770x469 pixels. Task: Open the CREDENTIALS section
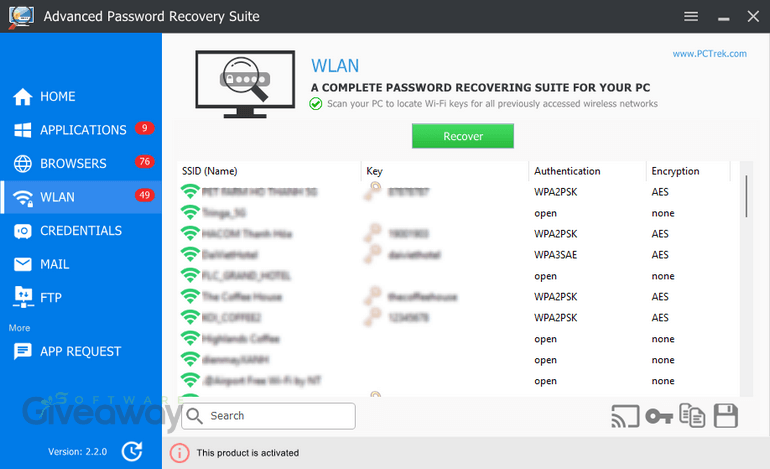[x=81, y=230]
